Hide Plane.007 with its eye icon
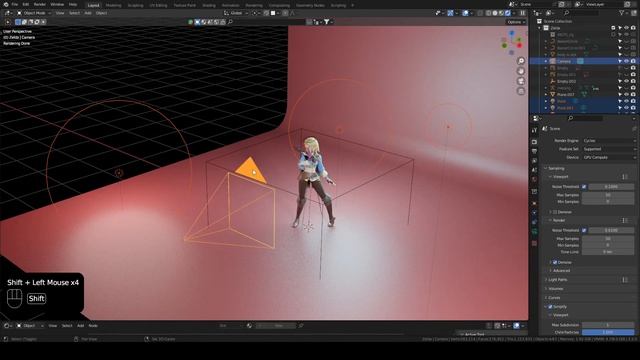640x360 pixels. (627, 94)
